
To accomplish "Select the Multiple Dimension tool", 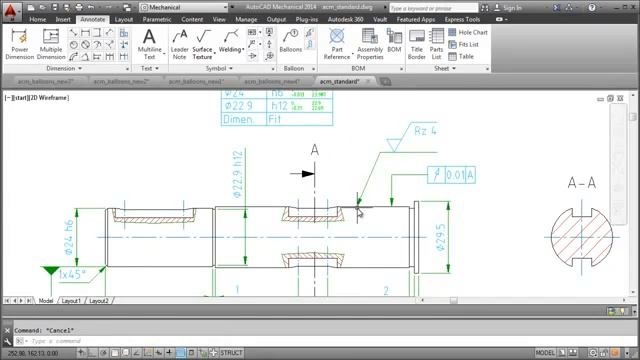I will (51, 44).
